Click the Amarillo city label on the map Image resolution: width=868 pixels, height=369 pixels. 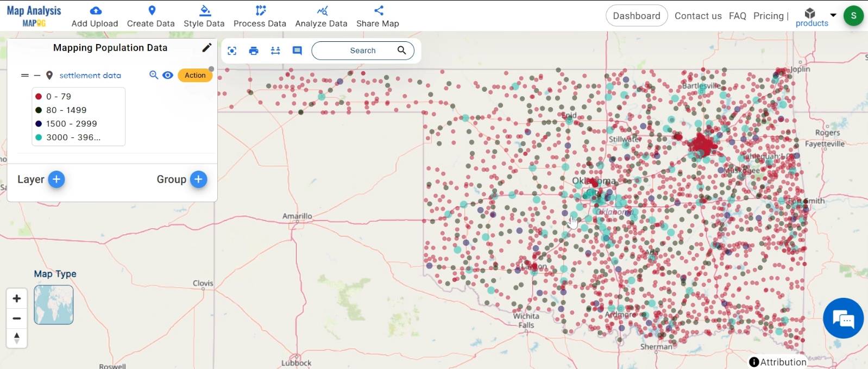[297, 216]
